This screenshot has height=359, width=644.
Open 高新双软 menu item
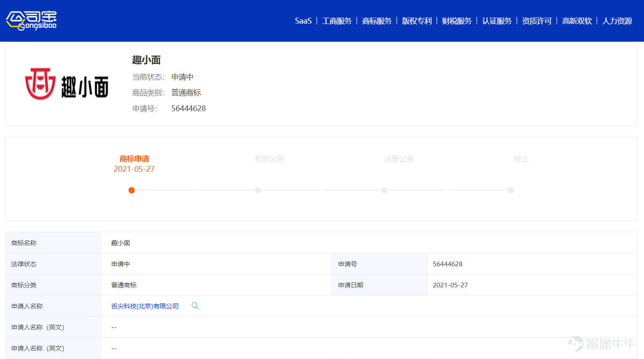[x=577, y=21]
